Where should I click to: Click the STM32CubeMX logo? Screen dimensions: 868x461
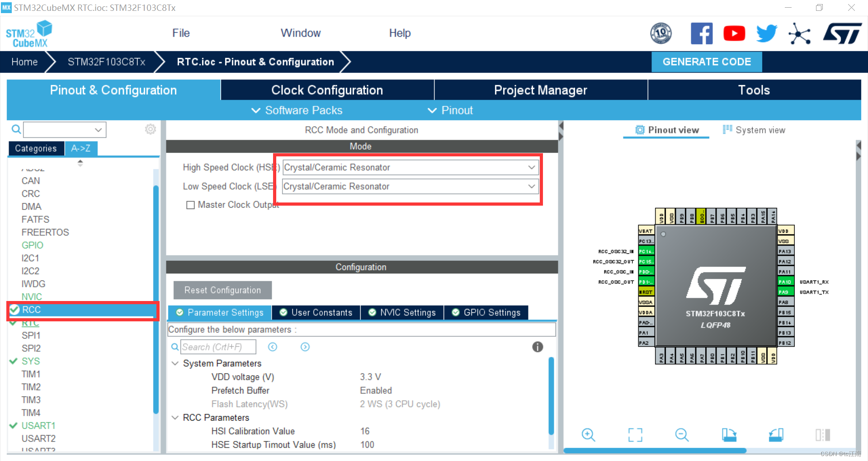(x=29, y=34)
